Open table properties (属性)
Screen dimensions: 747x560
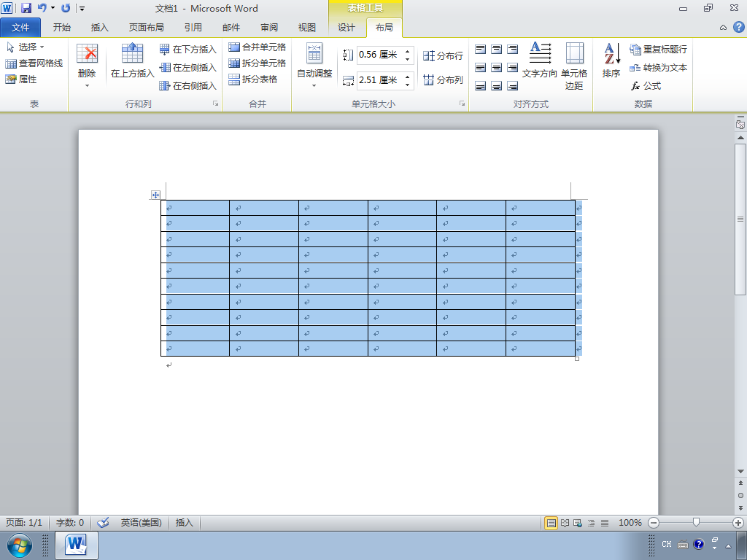pos(21,79)
